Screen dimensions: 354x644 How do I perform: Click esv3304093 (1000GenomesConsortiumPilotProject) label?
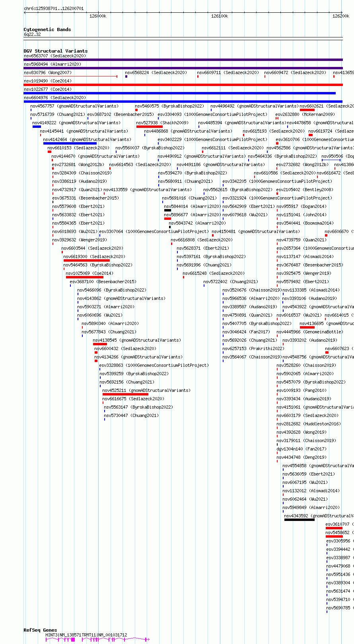[212, 114]
